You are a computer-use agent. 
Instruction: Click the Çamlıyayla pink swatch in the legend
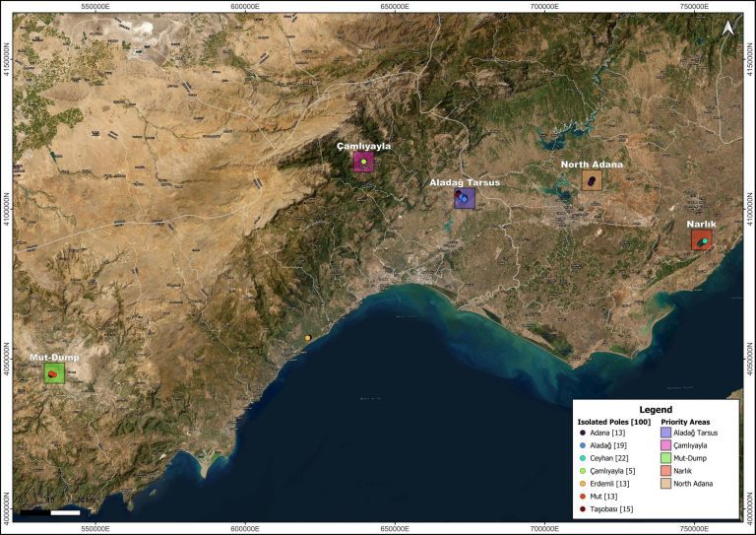click(x=665, y=445)
